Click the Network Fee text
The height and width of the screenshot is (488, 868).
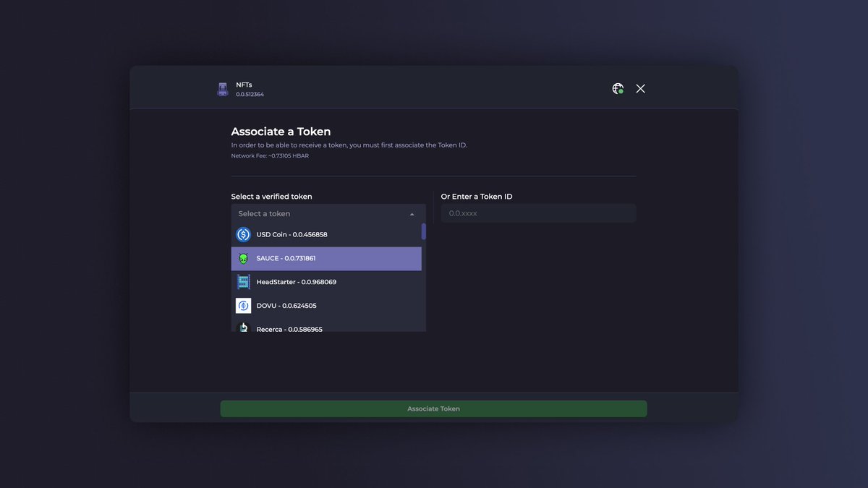click(x=270, y=156)
